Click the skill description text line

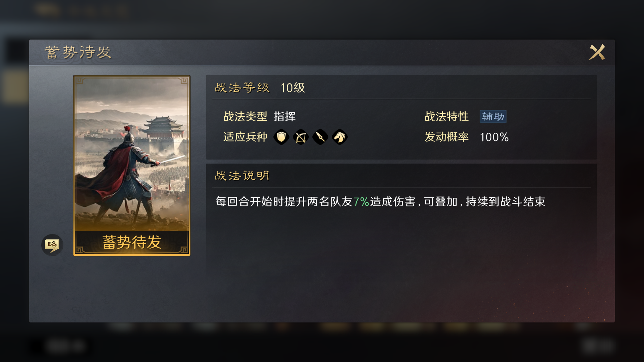coord(380,202)
